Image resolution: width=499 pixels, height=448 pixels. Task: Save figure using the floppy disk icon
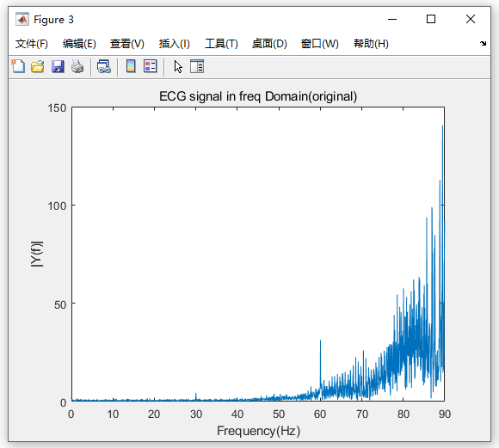point(58,66)
